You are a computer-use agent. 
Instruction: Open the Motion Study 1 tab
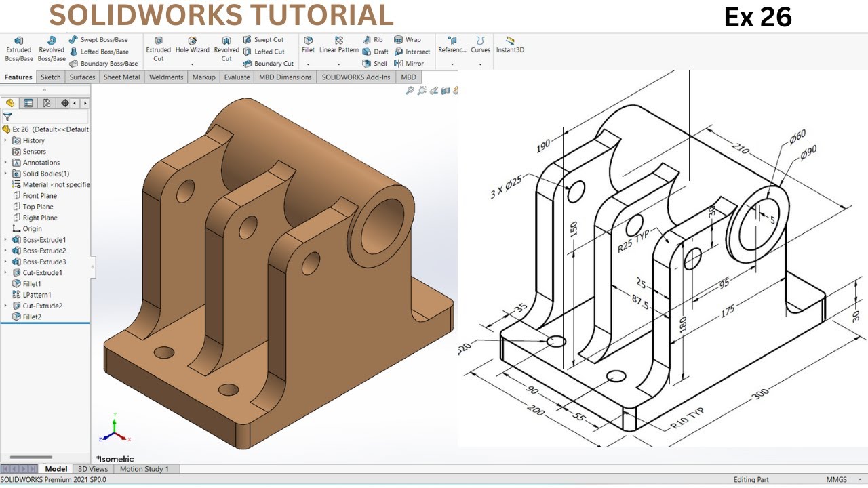pyautogui.click(x=144, y=469)
